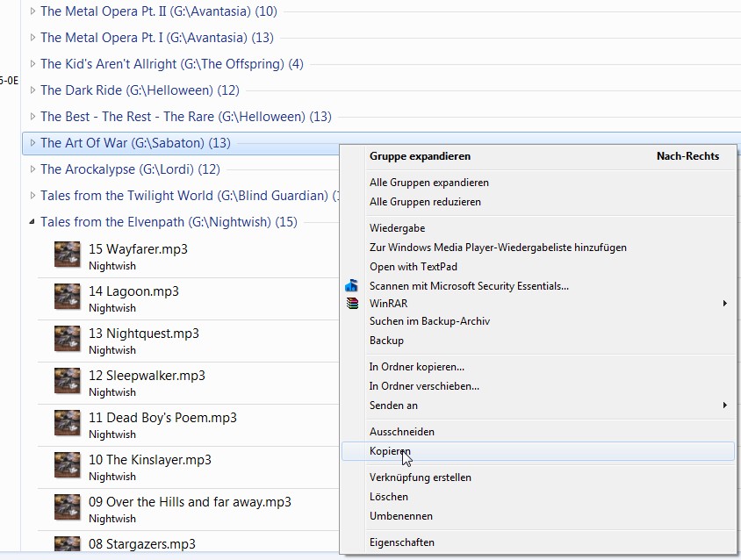Viewport: 741px width, 560px height.
Task: Click Tales from the Twilight World title
Action: (x=190, y=195)
